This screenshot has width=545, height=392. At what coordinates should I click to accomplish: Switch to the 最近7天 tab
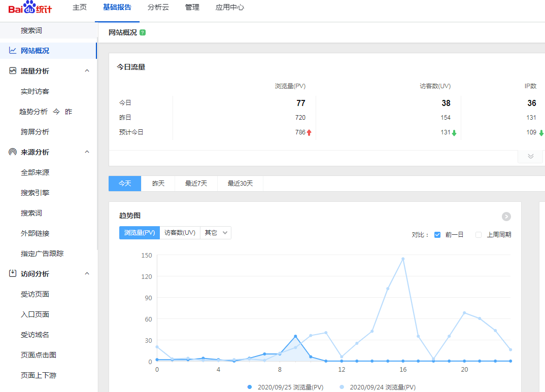[196, 184]
